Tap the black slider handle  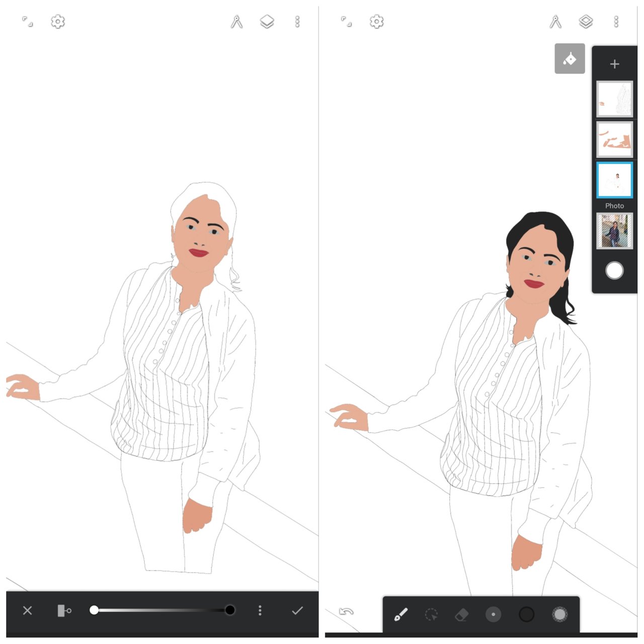[230, 610]
